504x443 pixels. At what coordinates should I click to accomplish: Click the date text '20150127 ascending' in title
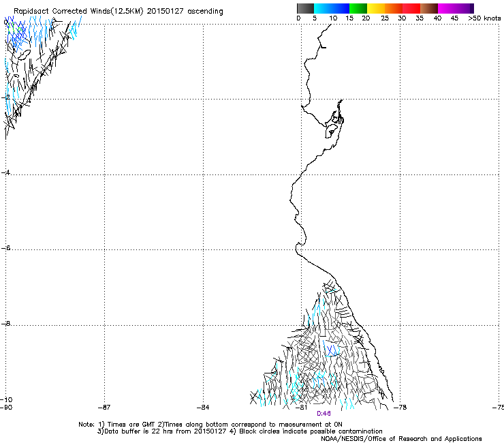point(185,12)
